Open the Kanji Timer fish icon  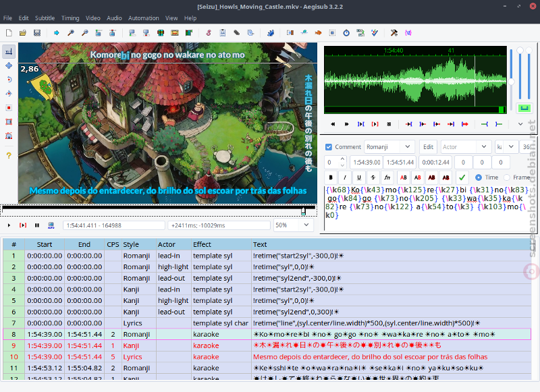[x=318, y=33]
